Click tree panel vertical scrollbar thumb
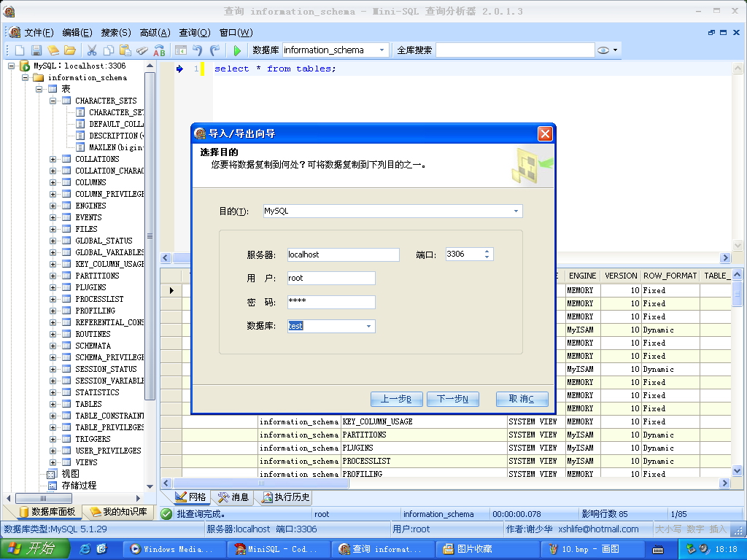Viewport: 747px width, 560px height. (150, 236)
